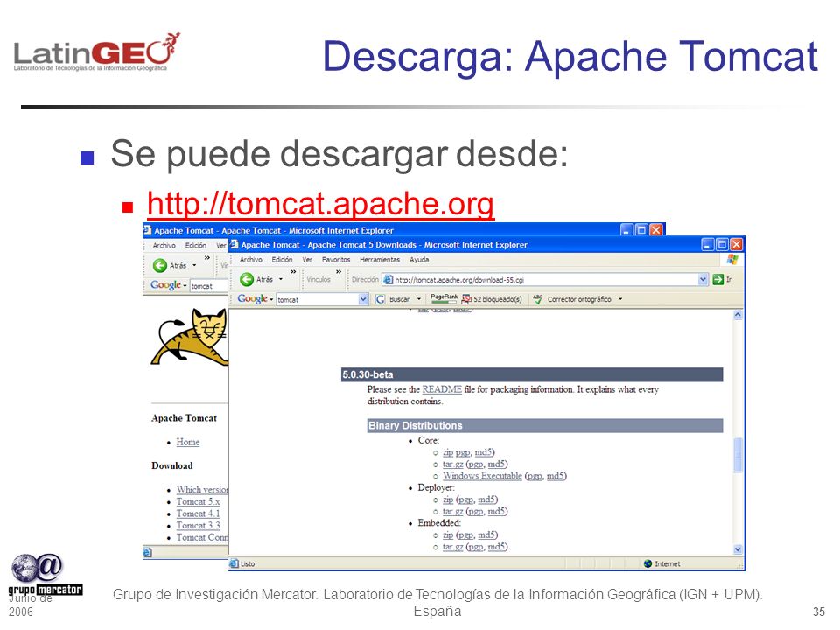Click the green Atrás back arrow in the rear Apache Tomcat window
The width and height of the screenshot is (840, 630).
[x=159, y=265]
